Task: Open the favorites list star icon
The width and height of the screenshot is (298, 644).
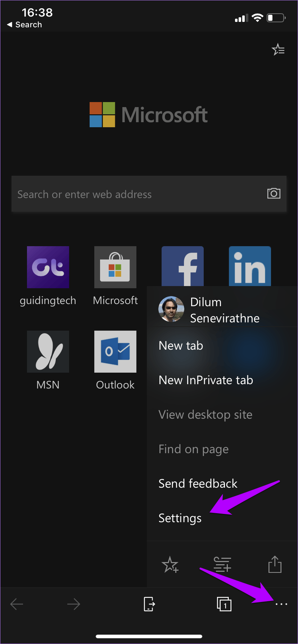Action: (278, 50)
